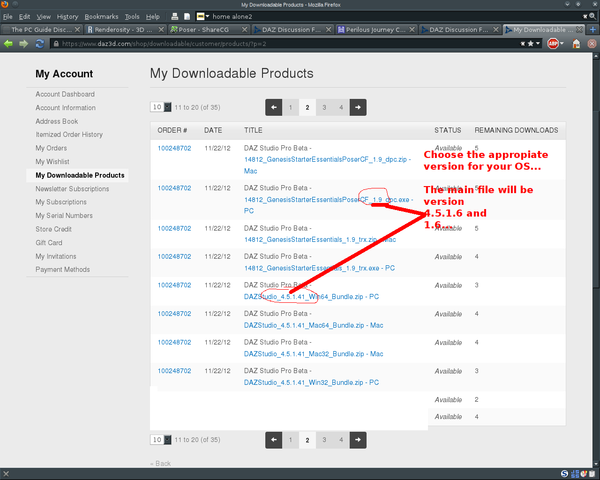This screenshot has width=600, height=480.
Task: Go to page 4 in top pagination
Action: (341, 107)
